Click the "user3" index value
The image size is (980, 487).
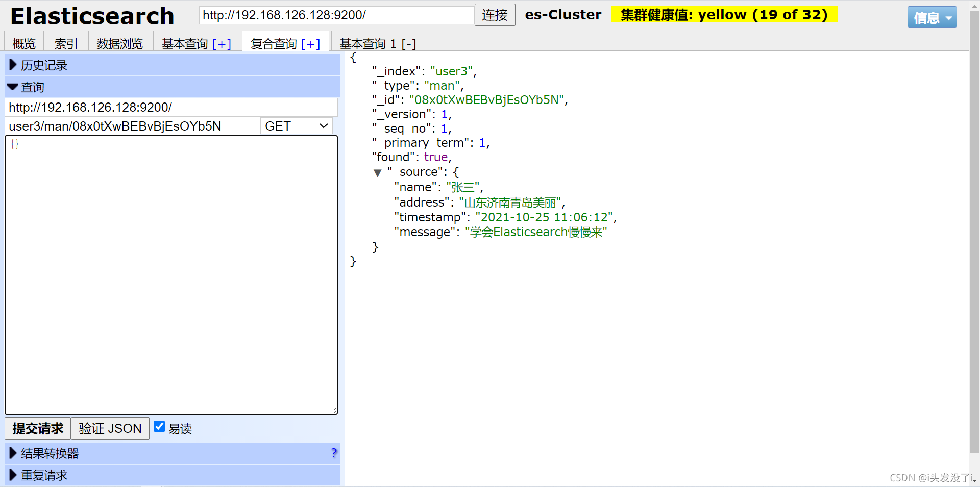(452, 71)
